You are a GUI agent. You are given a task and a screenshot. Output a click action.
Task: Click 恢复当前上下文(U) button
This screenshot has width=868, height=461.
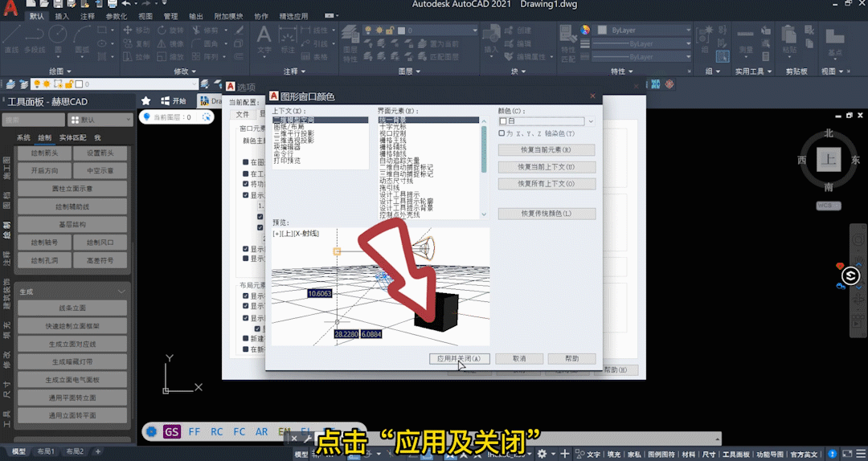pos(547,166)
